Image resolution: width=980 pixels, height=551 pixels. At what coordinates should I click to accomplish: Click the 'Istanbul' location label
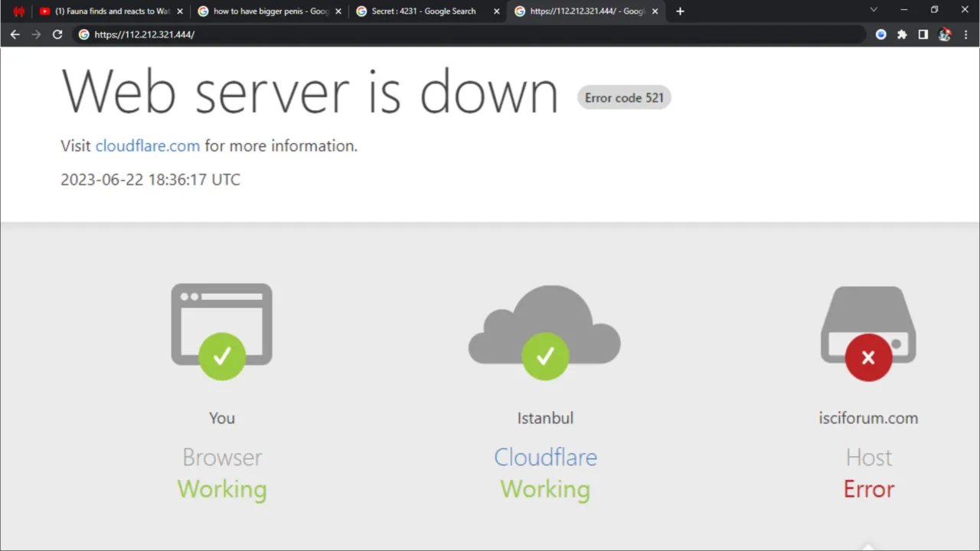[545, 418]
